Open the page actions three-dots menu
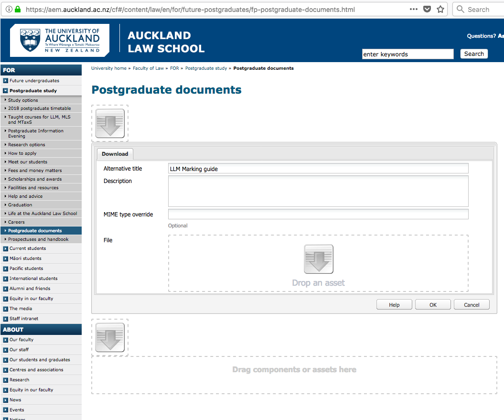 (414, 9)
